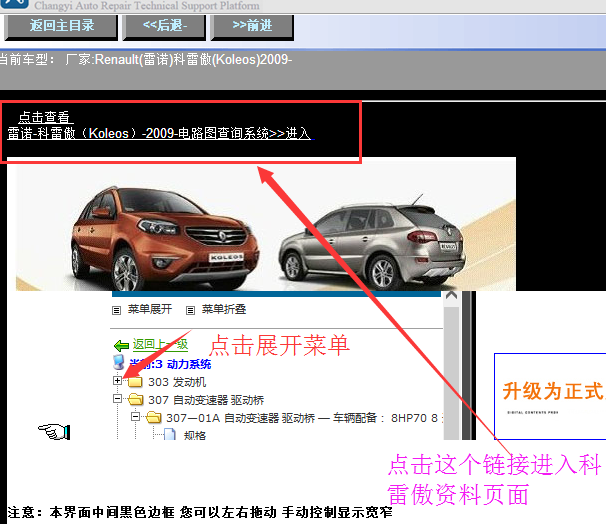Viewport: 606px width, 524px height.
Task: Click the scroll-up arrow of the tree panel
Action: click(451, 296)
